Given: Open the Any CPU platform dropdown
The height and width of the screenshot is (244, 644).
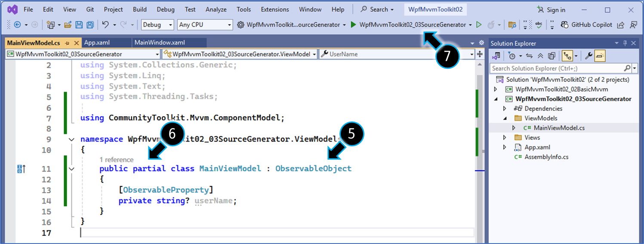Looking at the screenshot, I should [x=205, y=25].
